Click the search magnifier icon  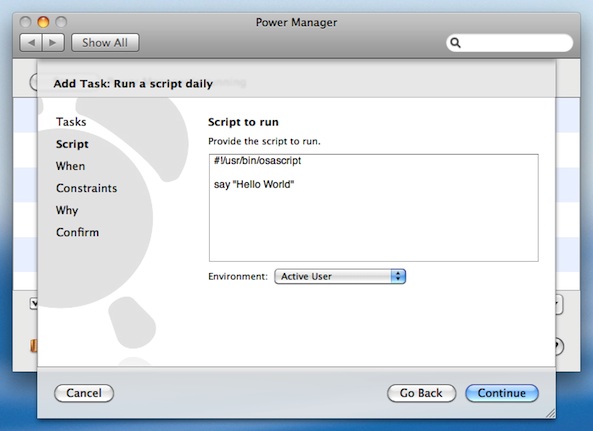click(x=455, y=43)
